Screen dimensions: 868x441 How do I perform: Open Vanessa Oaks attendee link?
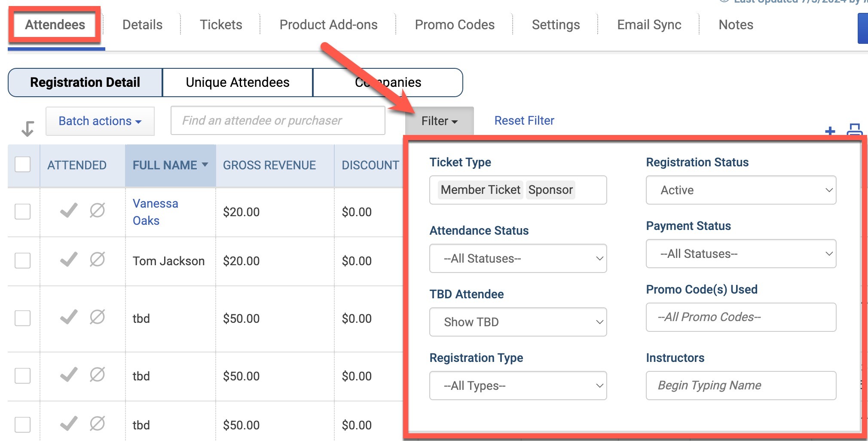(155, 212)
